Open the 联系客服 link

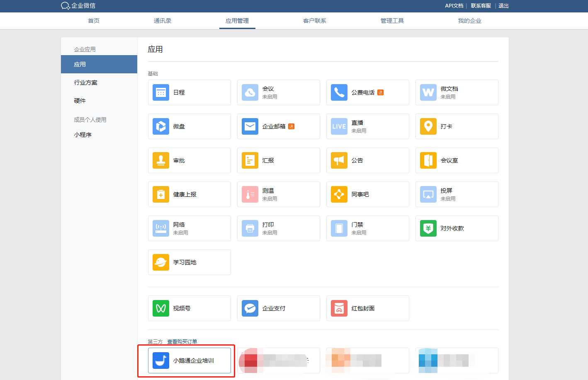coord(481,6)
